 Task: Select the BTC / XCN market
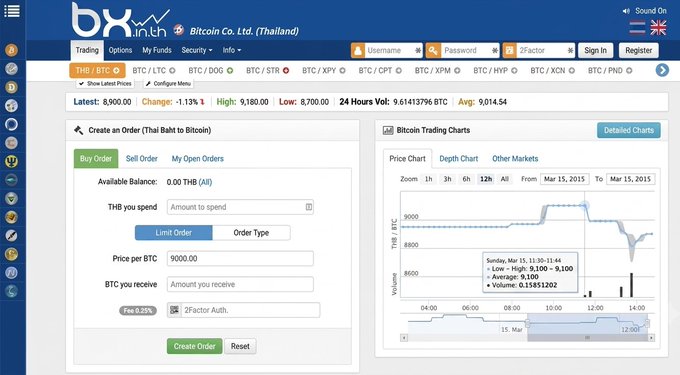[x=552, y=70]
